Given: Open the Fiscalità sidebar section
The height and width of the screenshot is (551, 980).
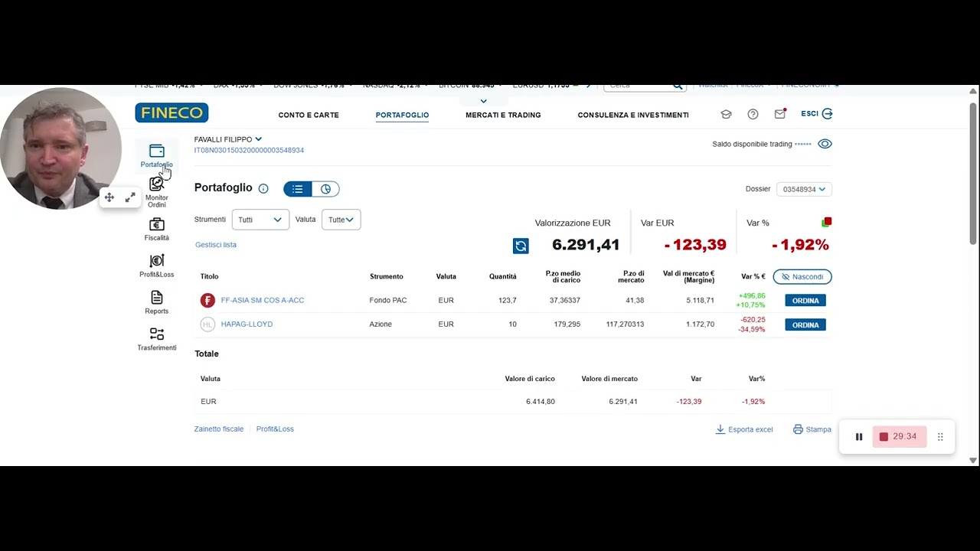Looking at the screenshot, I should click(x=156, y=229).
